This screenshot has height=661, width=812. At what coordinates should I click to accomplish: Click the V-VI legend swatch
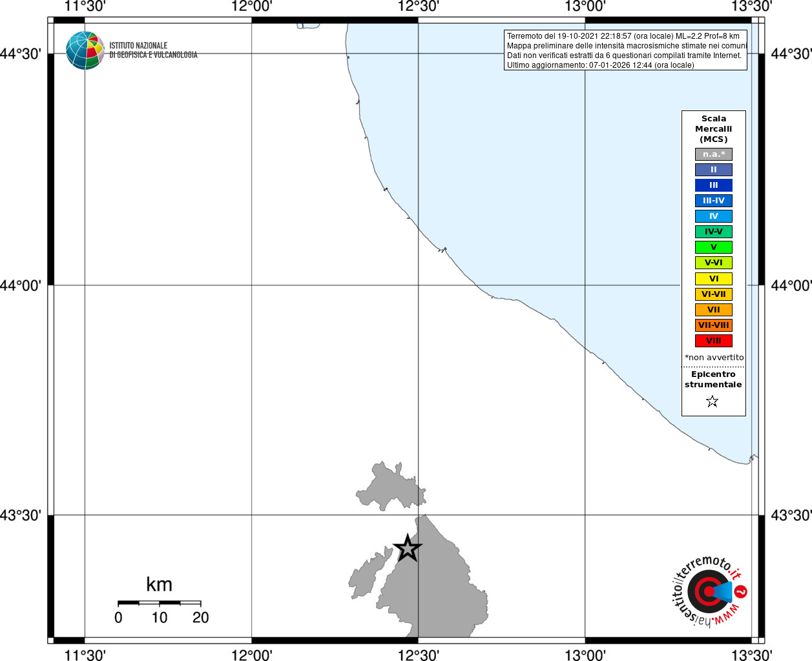[x=714, y=263]
